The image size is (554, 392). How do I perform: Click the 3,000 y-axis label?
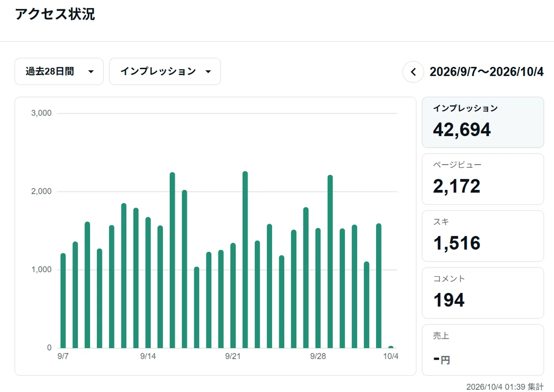coord(42,113)
